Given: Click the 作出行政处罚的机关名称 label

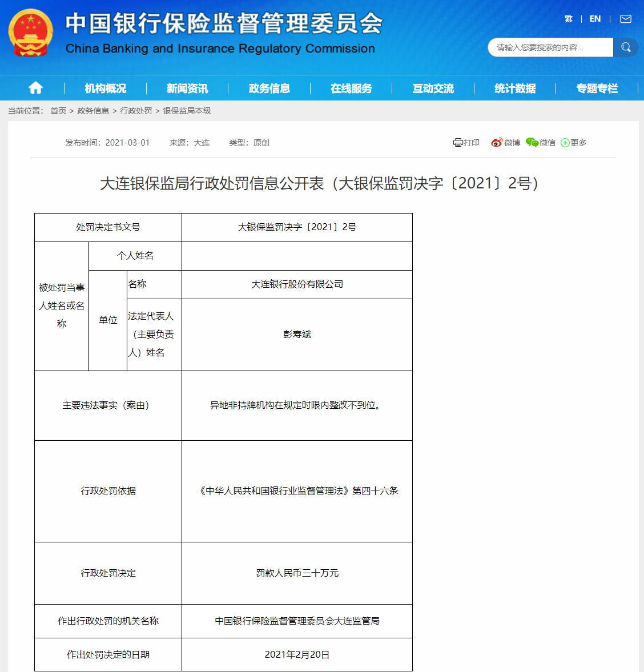Looking at the screenshot, I should tap(108, 621).
